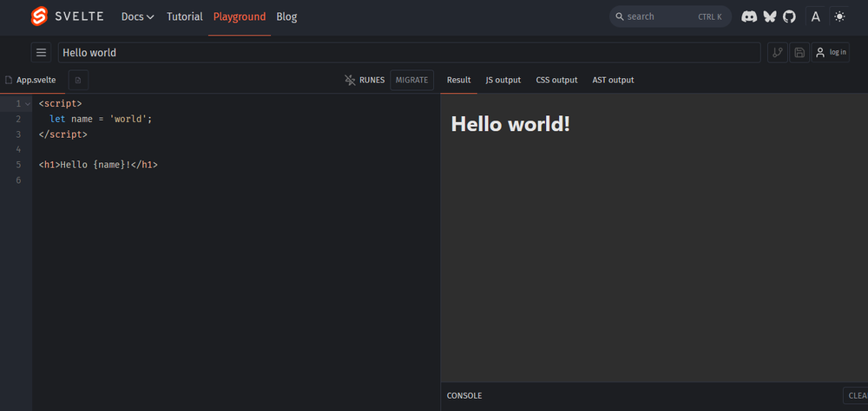Click the code line '<h1>Hello {name}!</h1>'
The image size is (868, 411).
point(99,165)
